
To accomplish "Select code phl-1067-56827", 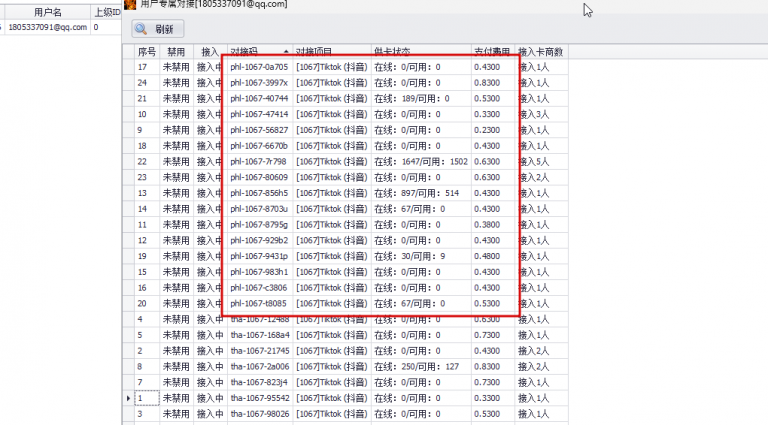I will click(x=259, y=130).
